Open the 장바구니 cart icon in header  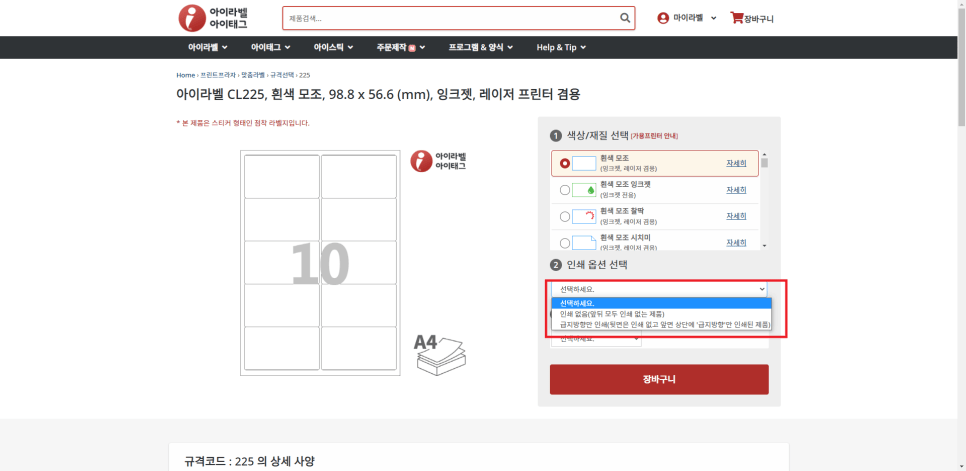[737, 17]
